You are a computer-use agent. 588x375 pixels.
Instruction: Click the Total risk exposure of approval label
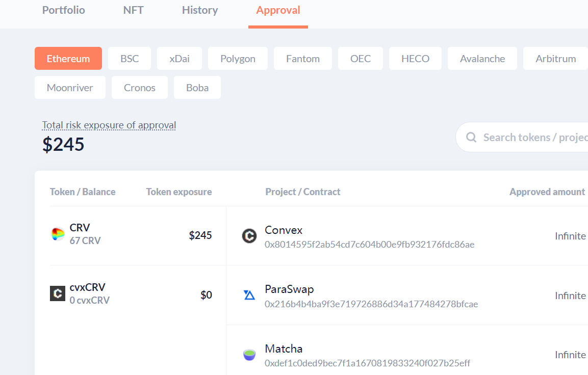click(x=109, y=125)
